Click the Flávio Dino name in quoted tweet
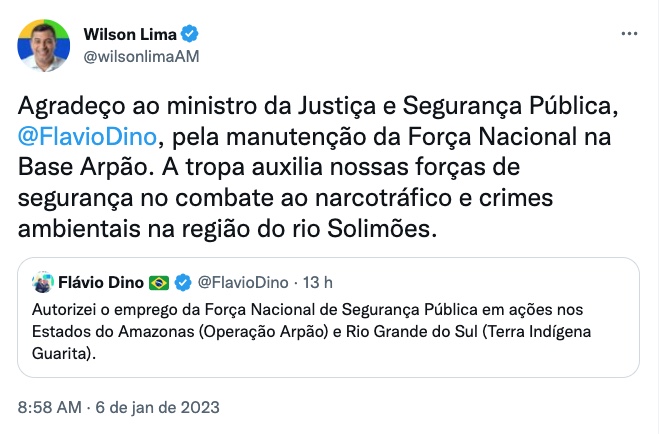Image resolution: width=659 pixels, height=434 pixels. point(100,281)
